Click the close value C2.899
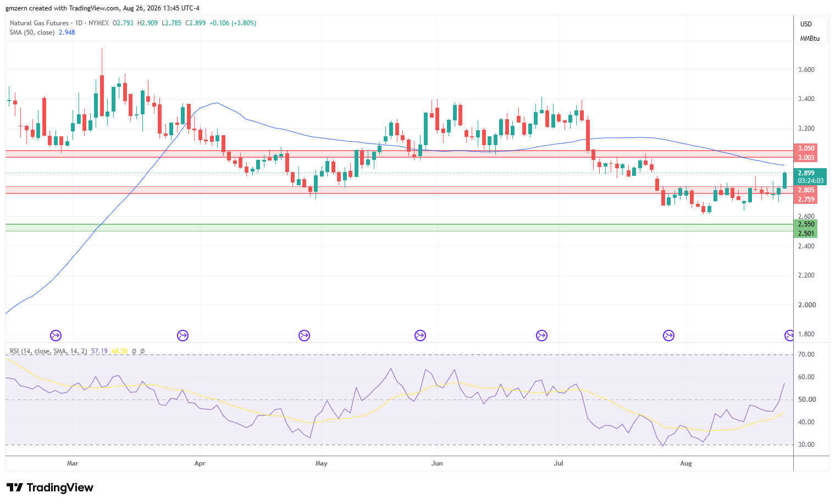 (x=196, y=23)
